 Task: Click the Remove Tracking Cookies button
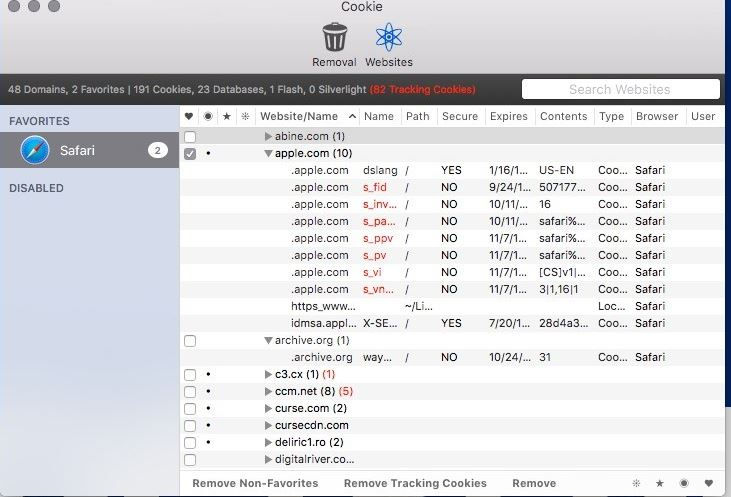click(x=415, y=483)
